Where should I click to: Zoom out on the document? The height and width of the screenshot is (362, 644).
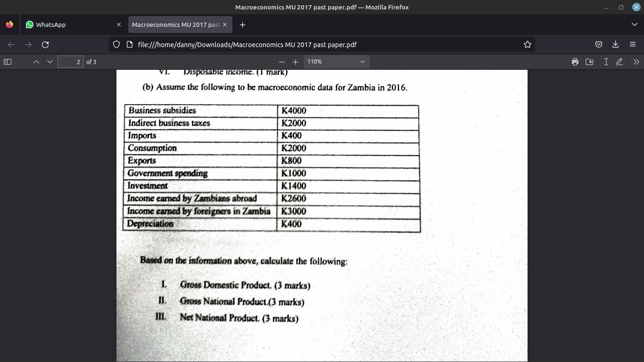281,61
